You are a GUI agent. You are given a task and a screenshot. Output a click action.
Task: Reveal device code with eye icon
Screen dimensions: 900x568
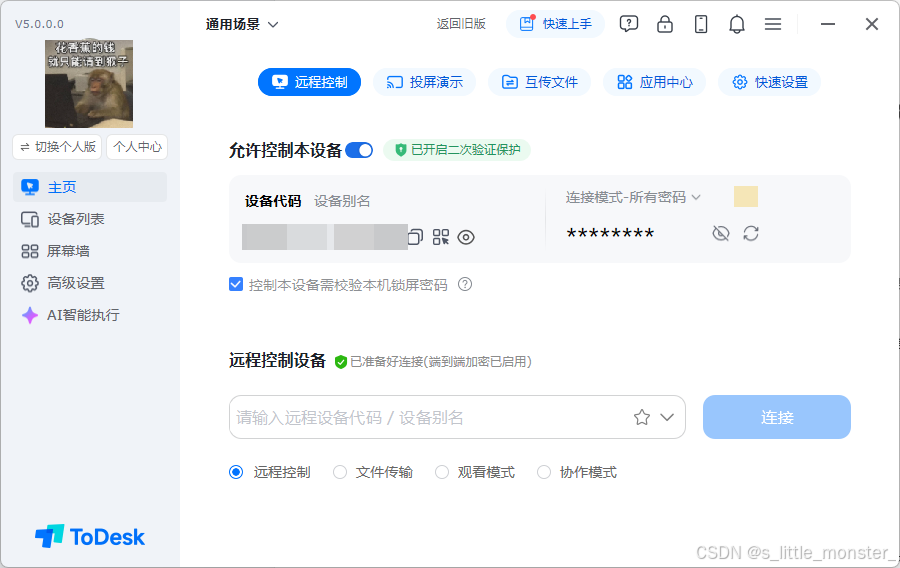pyautogui.click(x=466, y=237)
